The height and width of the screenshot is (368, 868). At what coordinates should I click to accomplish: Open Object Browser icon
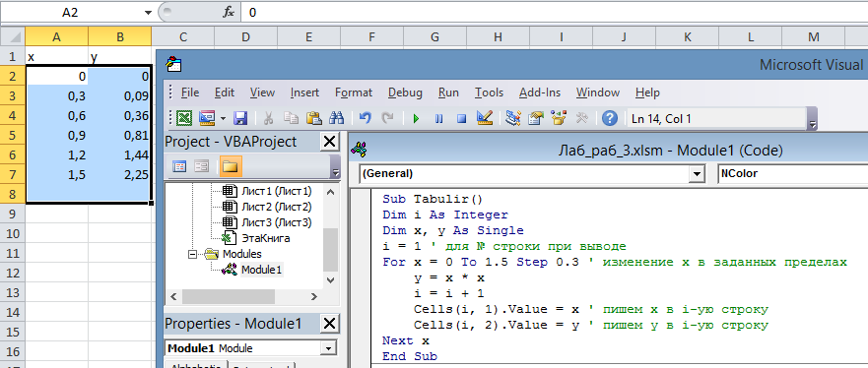tap(559, 118)
